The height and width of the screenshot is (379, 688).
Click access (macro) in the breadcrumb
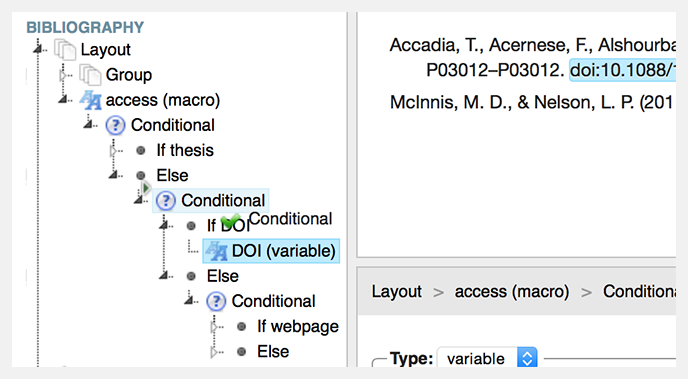512,292
